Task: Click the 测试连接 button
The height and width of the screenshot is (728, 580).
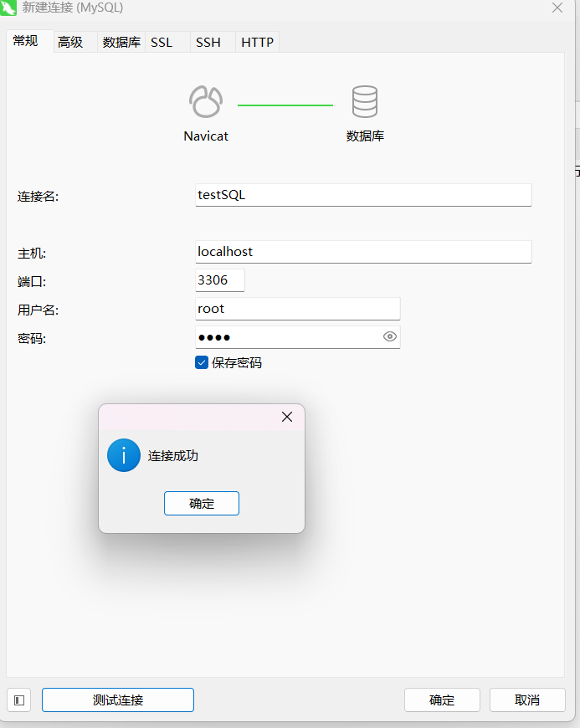Action: [118, 700]
